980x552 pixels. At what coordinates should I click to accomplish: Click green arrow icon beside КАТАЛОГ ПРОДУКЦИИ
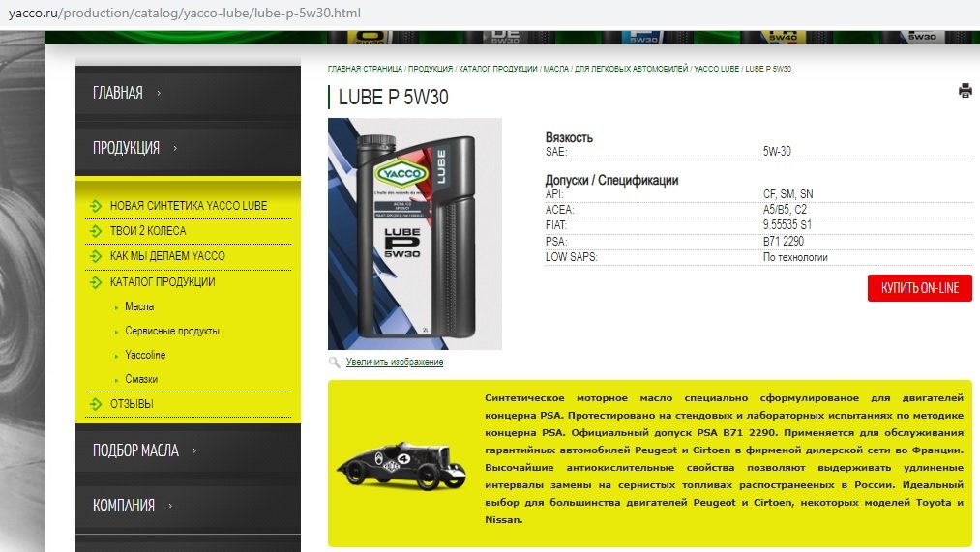tap(96, 282)
